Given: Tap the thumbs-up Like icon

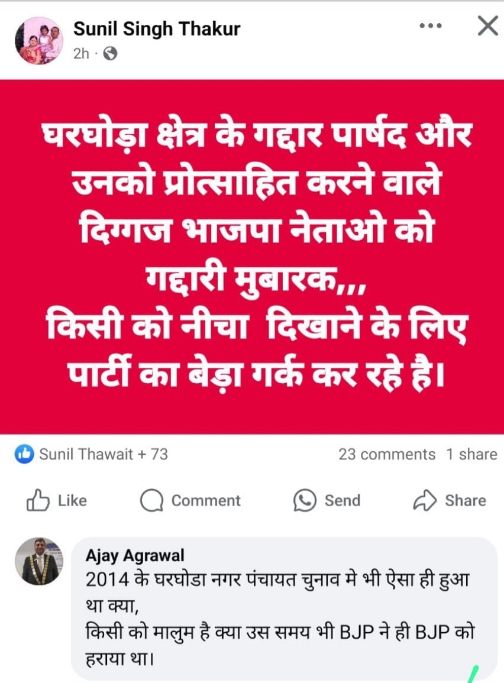Looking at the screenshot, I should pos(38,500).
